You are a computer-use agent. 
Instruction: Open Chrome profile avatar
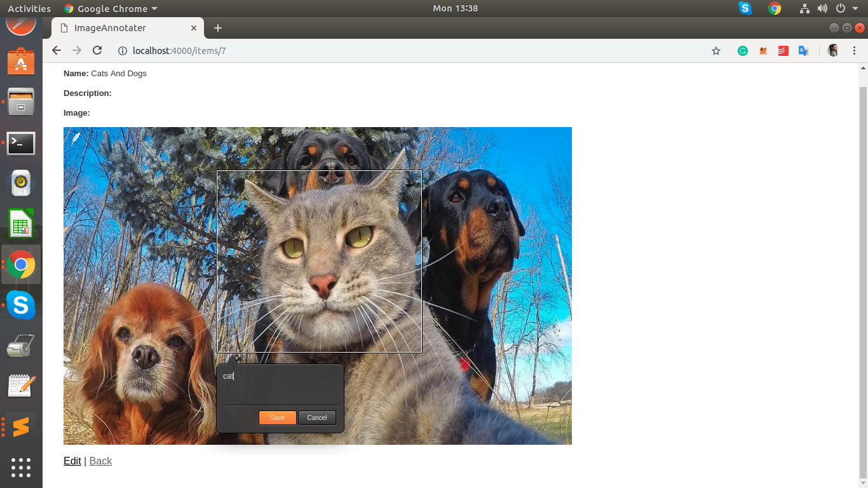833,51
